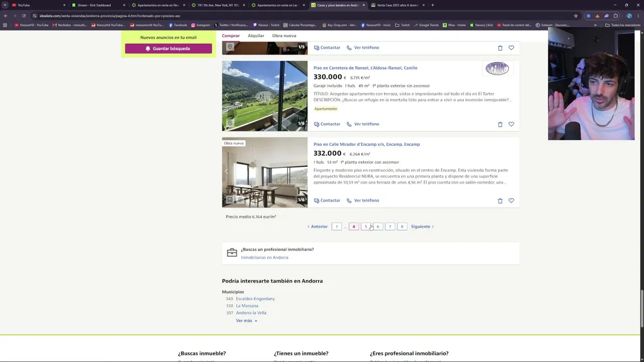The height and width of the screenshot is (362, 644).
Task: Open the Key-Drop.com bookmark
Action: click(x=340, y=25)
